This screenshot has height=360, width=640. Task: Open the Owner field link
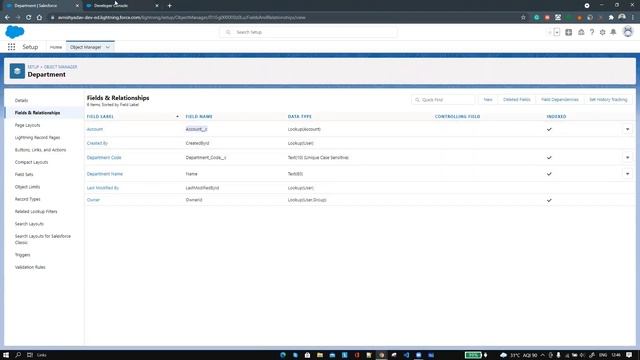(x=93, y=200)
